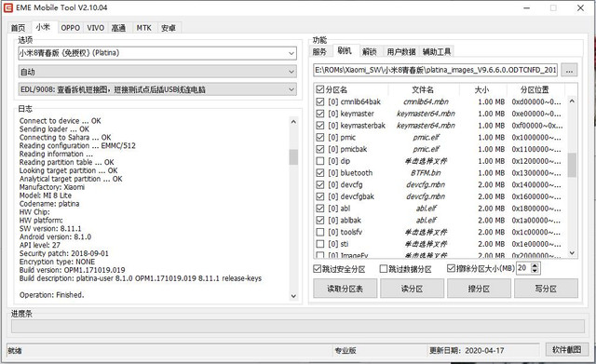Image resolution: width=596 pixels, height=364 pixels.
Task: Click the log panel scrollbar thumb
Action: click(293, 157)
